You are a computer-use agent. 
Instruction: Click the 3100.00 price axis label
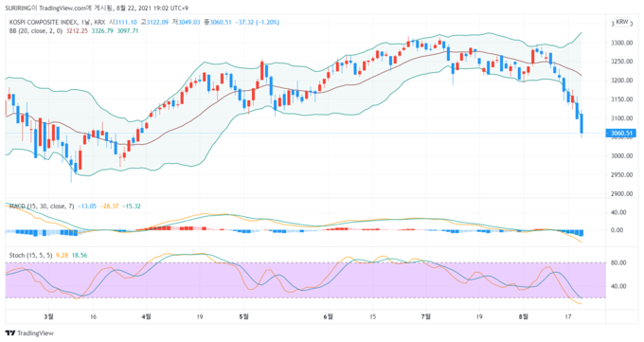click(x=622, y=118)
